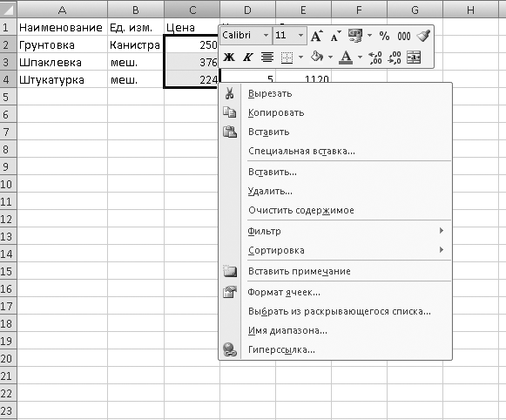Click the Hyperlink globe icon
506x420 pixels.
230,349
